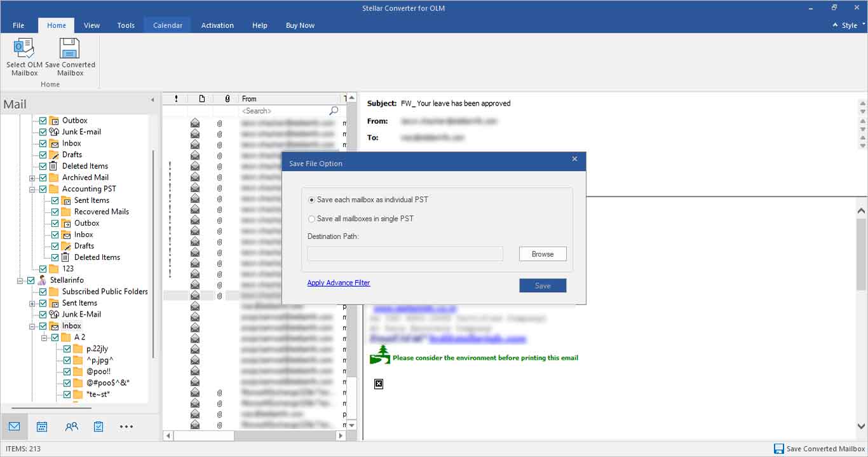
Task: Sort by the item type page column header
Action: pos(202,99)
